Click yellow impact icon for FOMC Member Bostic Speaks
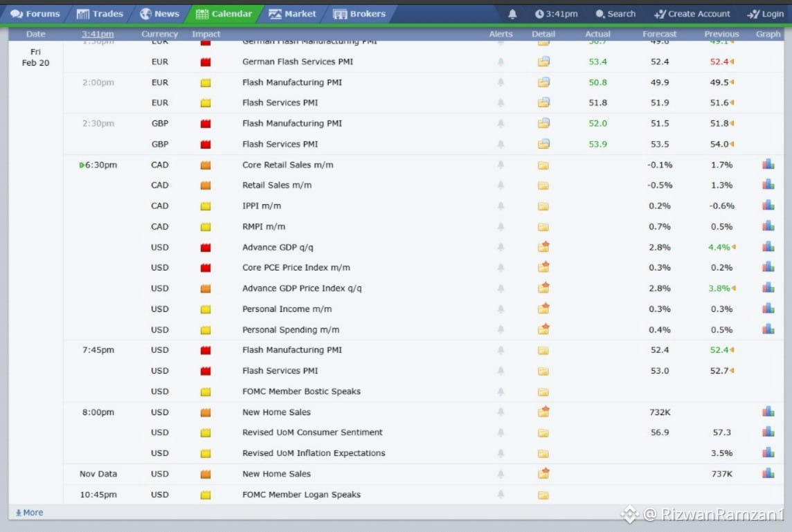This screenshot has width=792, height=532. (206, 392)
